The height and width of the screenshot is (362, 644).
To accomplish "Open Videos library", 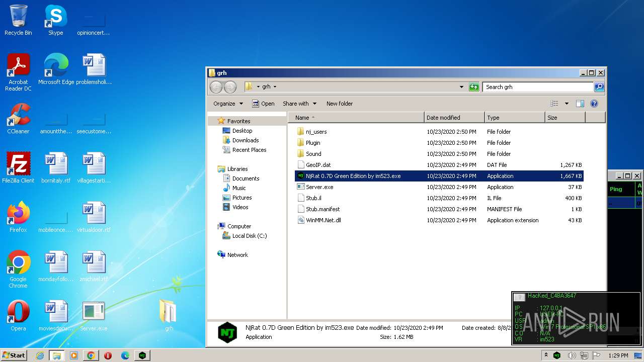I will [x=235, y=207].
